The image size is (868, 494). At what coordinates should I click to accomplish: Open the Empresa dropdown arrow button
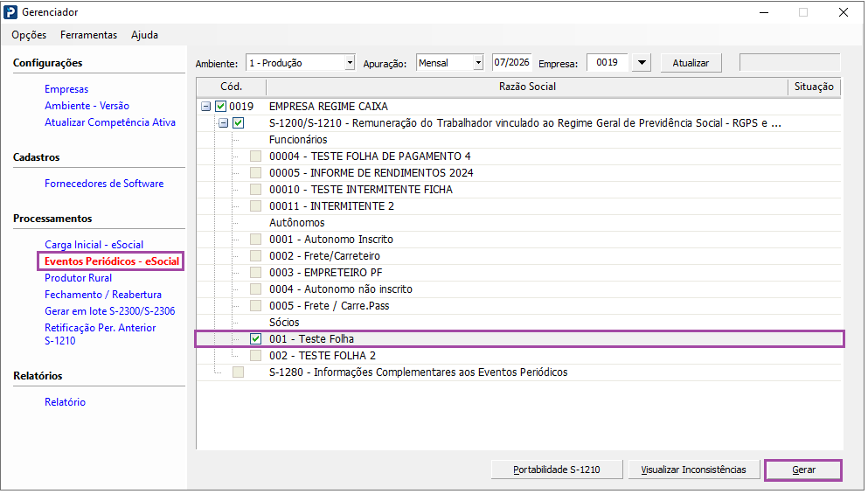point(642,63)
